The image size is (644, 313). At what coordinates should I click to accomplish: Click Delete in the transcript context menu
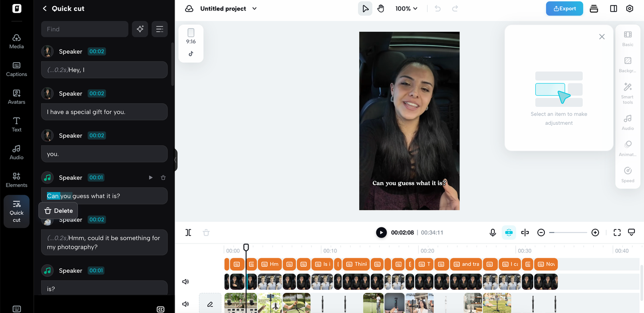tap(58, 210)
